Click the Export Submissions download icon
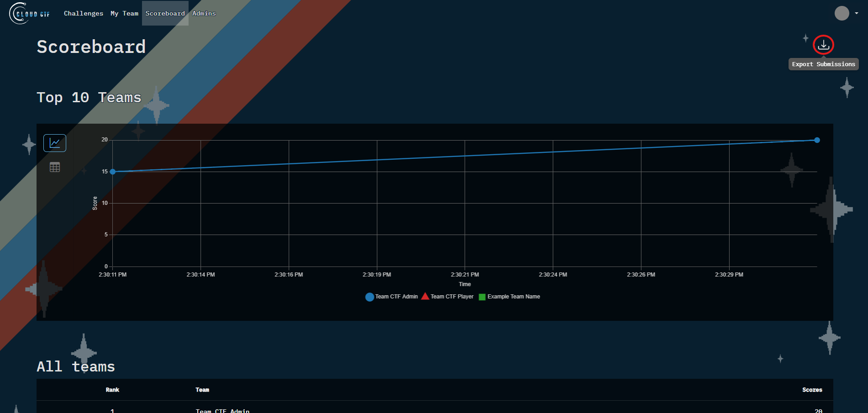Image resolution: width=868 pixels, height=413 pixels. click(x=823, y=45)
